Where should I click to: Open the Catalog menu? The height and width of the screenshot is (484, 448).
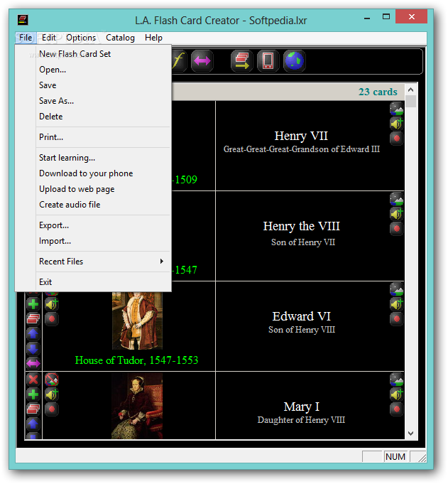tap(120, 38)
